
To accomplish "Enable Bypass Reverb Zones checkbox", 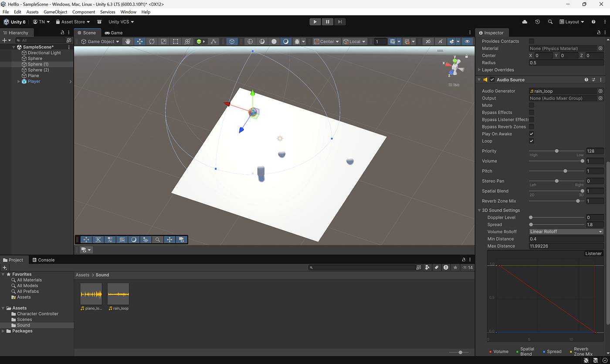I will (x=532, y=127).
